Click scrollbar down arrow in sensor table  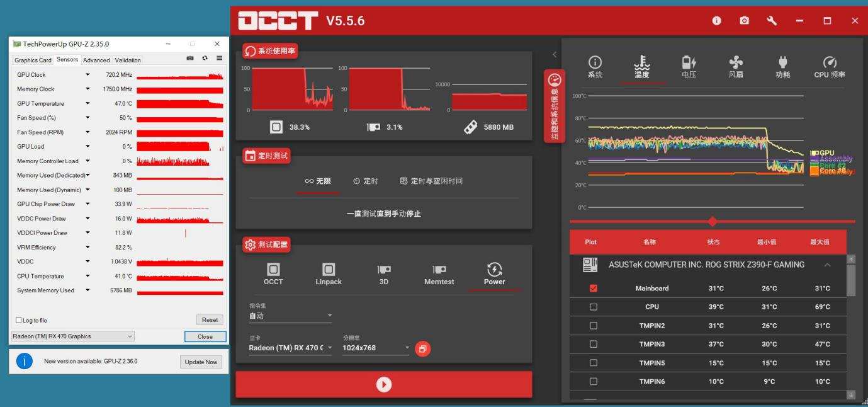point(851,395)
